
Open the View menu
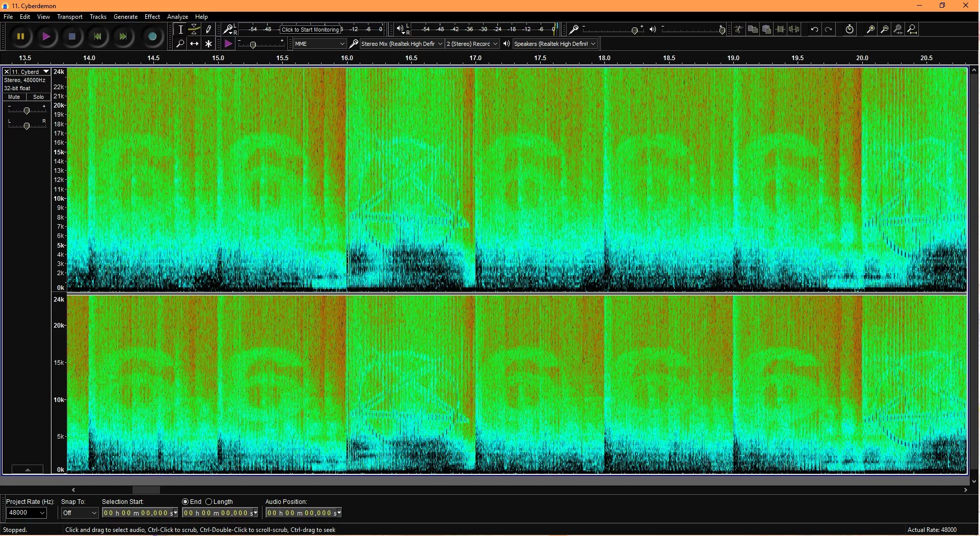tap(43, 17)
